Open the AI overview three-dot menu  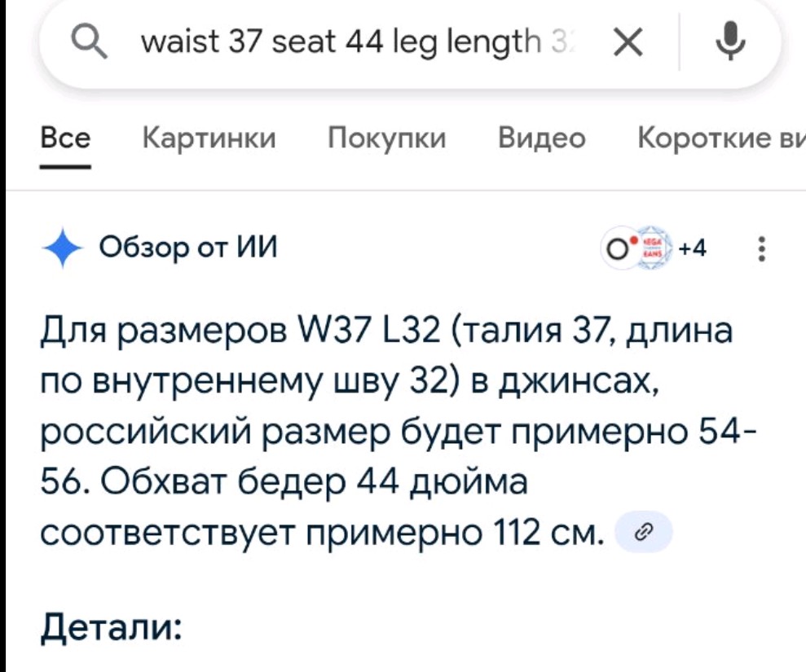point(760,248)
